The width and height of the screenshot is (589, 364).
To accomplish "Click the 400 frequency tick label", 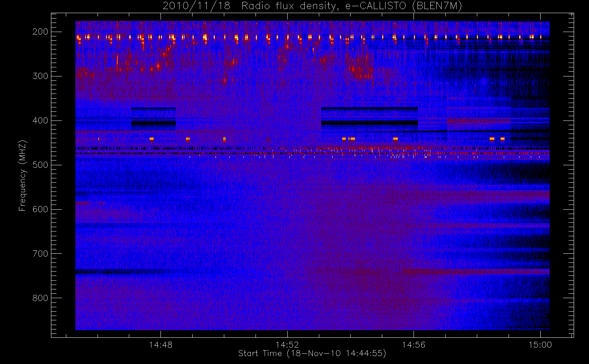I will 40,120.
